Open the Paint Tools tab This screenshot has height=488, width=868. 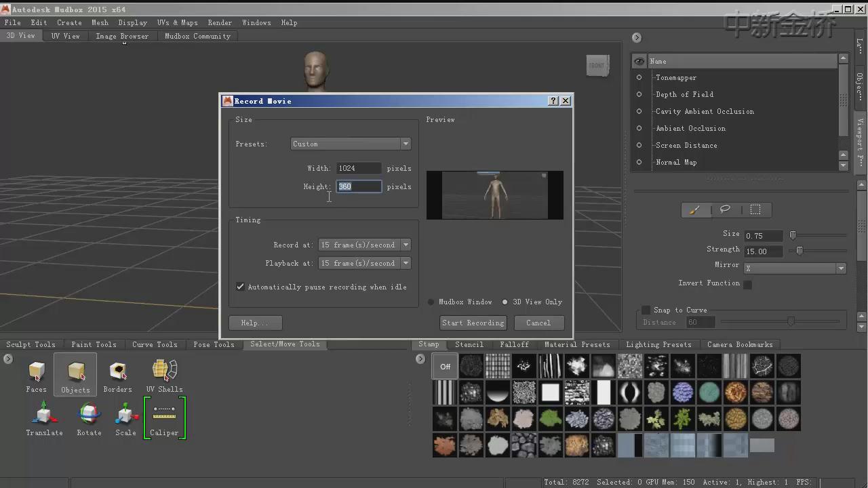coord(94,344)
